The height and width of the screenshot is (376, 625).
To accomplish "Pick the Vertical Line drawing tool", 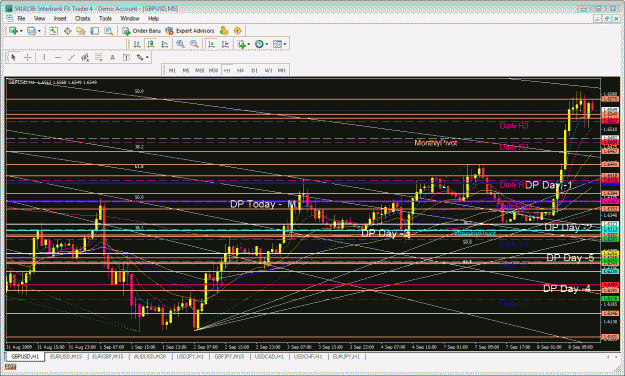I will tap(44, 57).
